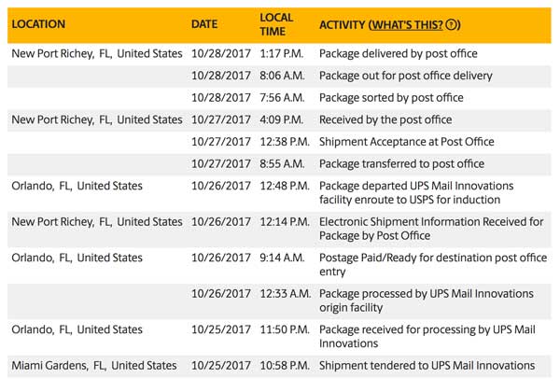The width and height of the screenshot is (560, 392).
Task: Click Package out for post office delivery
Action: point(406,76)
